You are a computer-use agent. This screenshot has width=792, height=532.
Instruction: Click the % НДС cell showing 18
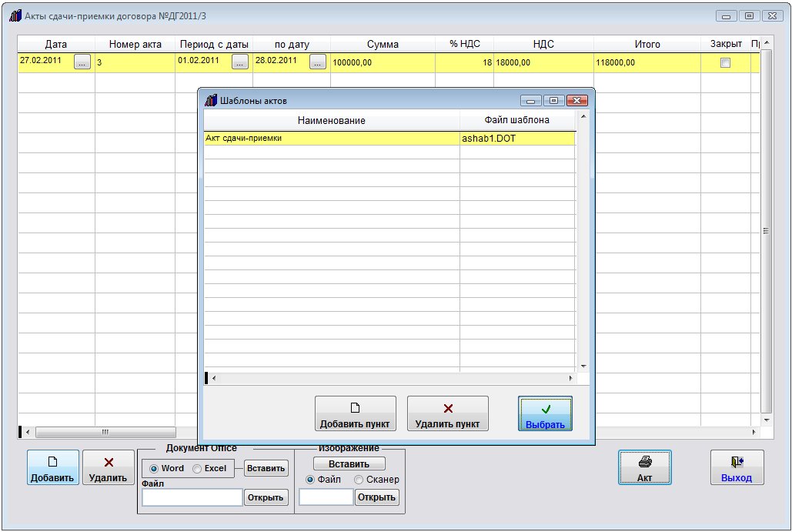coord(464,62)
